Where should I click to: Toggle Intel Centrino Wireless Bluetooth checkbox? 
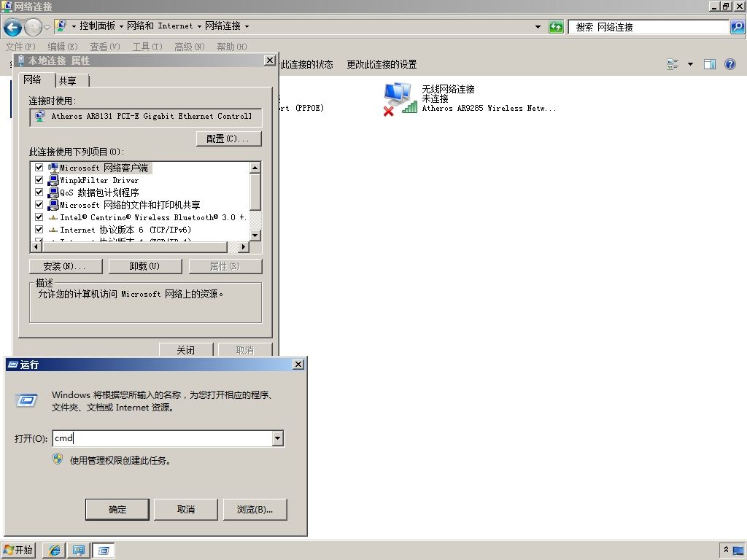click(x=39, y=217)
